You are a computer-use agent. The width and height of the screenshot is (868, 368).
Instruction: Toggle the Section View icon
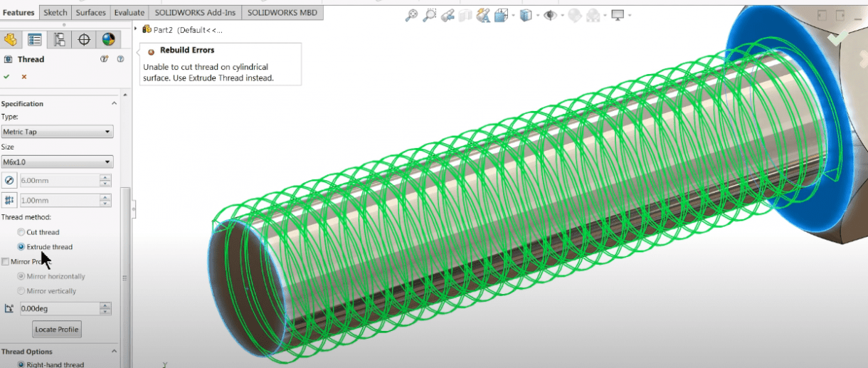coord(466,15)
